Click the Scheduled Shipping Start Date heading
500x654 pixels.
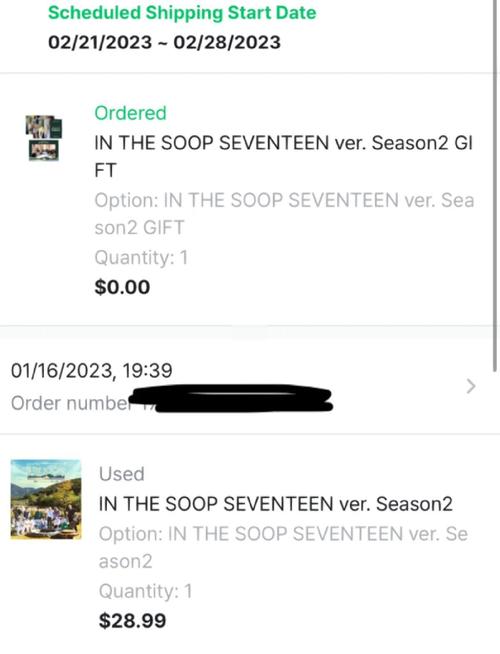click(182, 13)
